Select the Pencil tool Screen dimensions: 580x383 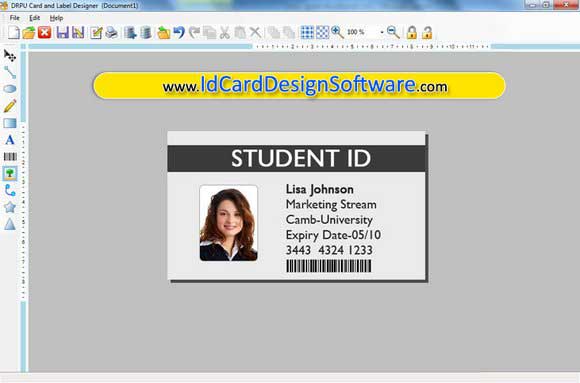point(10,106)
